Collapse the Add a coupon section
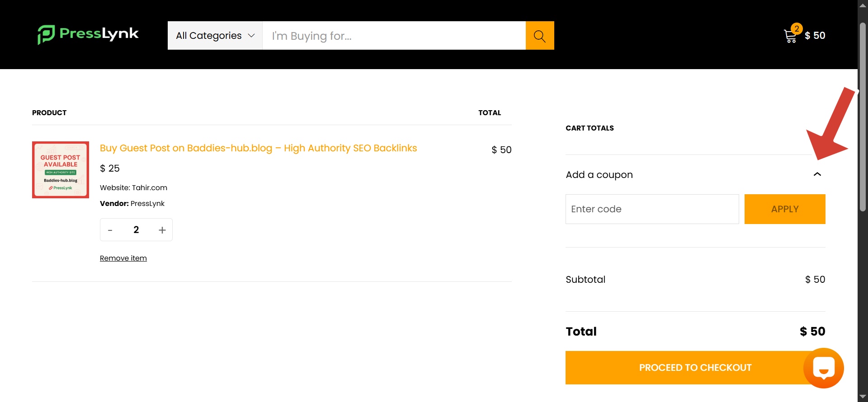Viewport: 868px width, 402px height. coord(817,174)
